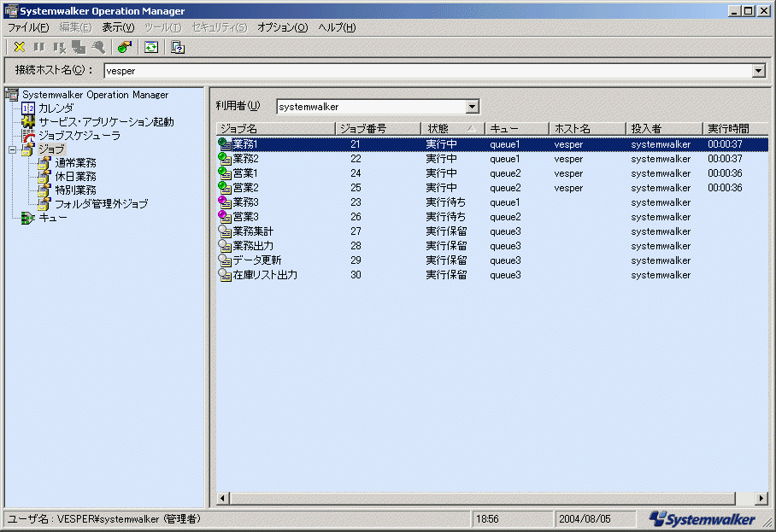The image size is (776, 532).
Task: Click the systemwalker user combo box field
Action: click(x=372, y=106)
